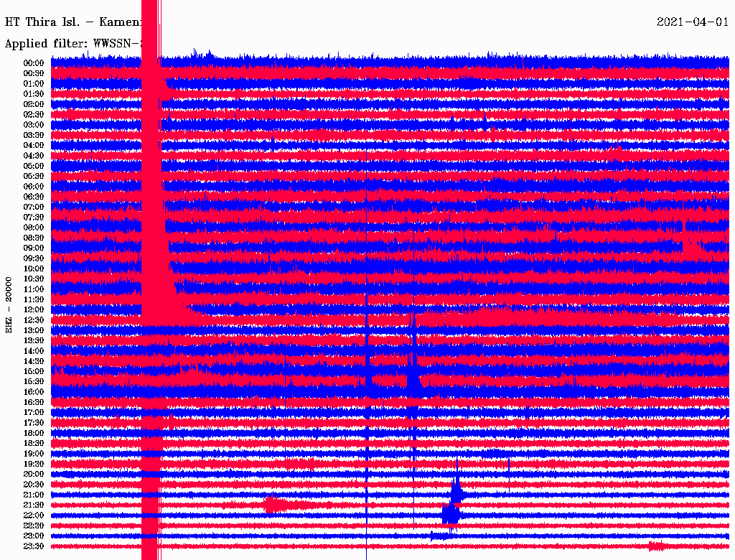Click the blue event burst on 22:00 trace
Image resolution: width=735 pixels, height=560 pixels.
451,514
